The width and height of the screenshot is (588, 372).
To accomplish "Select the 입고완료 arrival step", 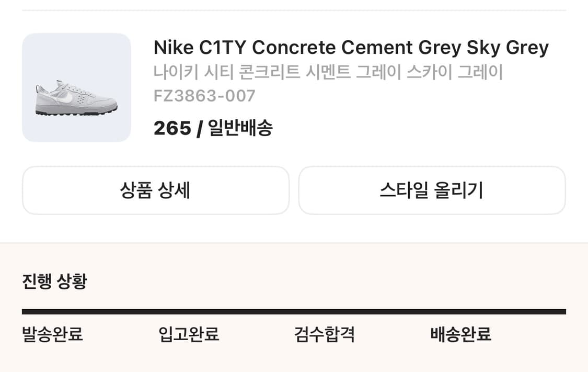I will click(189, 335).
